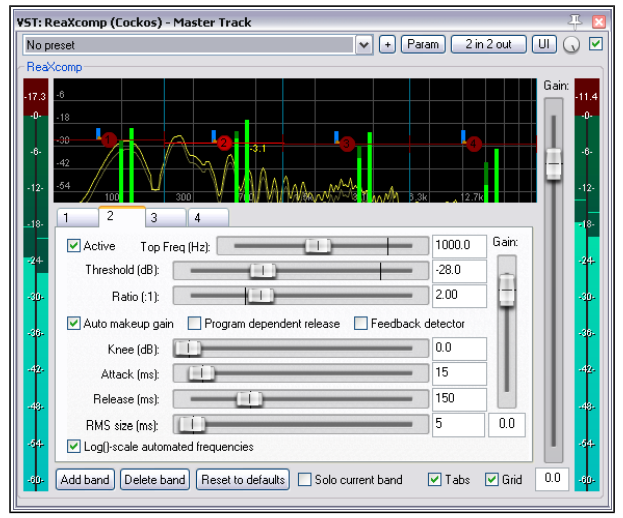Click Add band button

pos(85,479)
